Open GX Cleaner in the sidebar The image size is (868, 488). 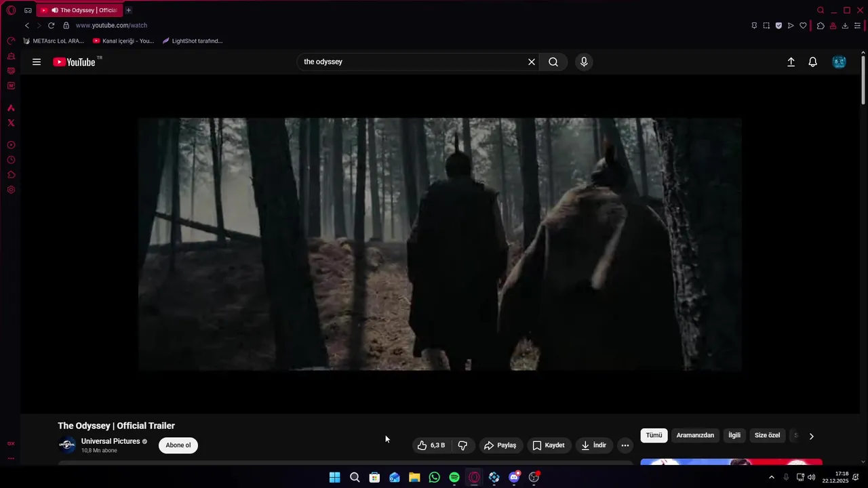coord(11,56)
